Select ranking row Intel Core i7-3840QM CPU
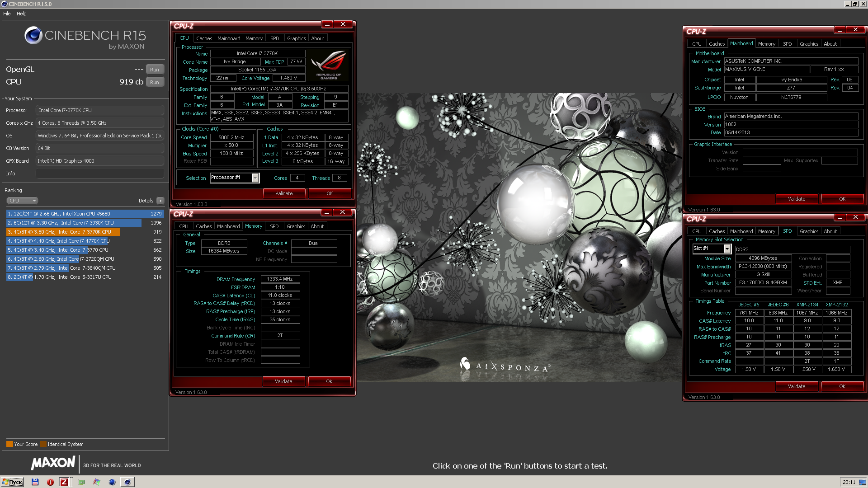Viewport: 868px width, 488px height. (x=85, y=268)
